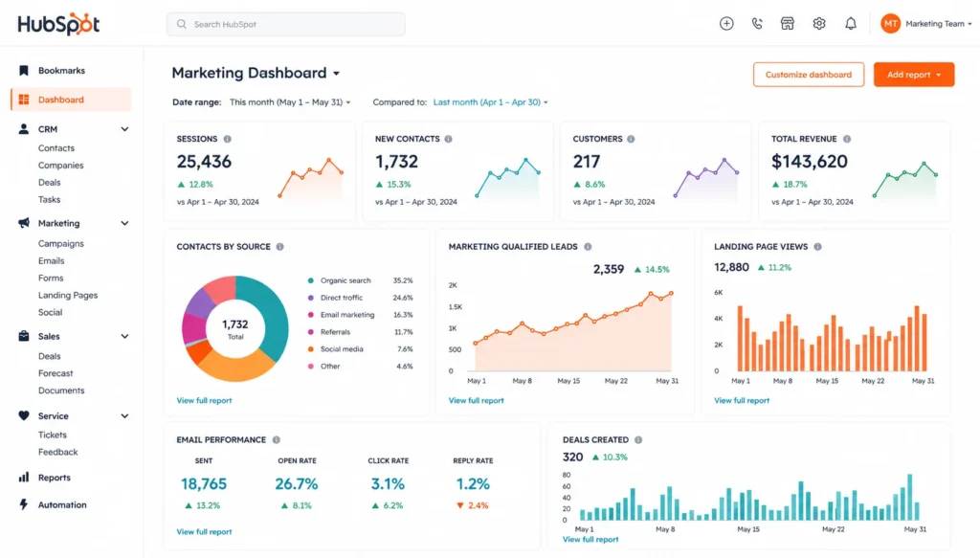The width and height of the screenshot is (980, 558).
Task: Click the Reports bar chart icon
Action: click(24, 478)
